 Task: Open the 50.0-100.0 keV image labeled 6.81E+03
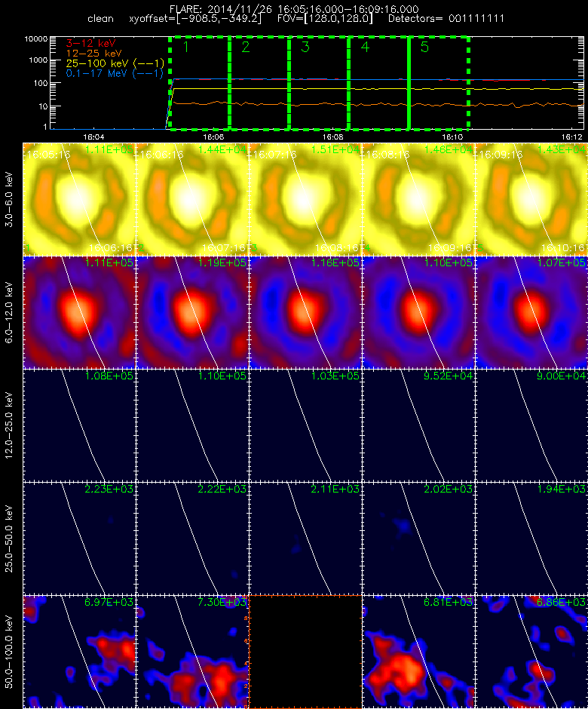point(418,652)
